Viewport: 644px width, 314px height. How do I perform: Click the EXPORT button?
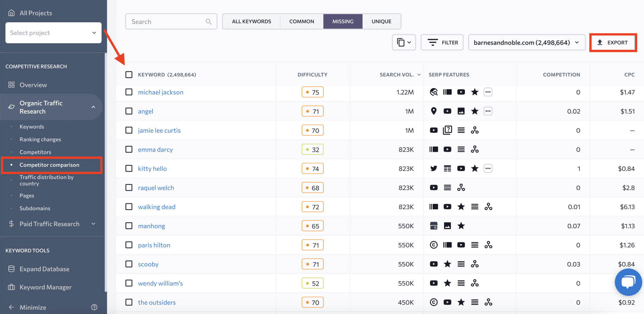612,42
